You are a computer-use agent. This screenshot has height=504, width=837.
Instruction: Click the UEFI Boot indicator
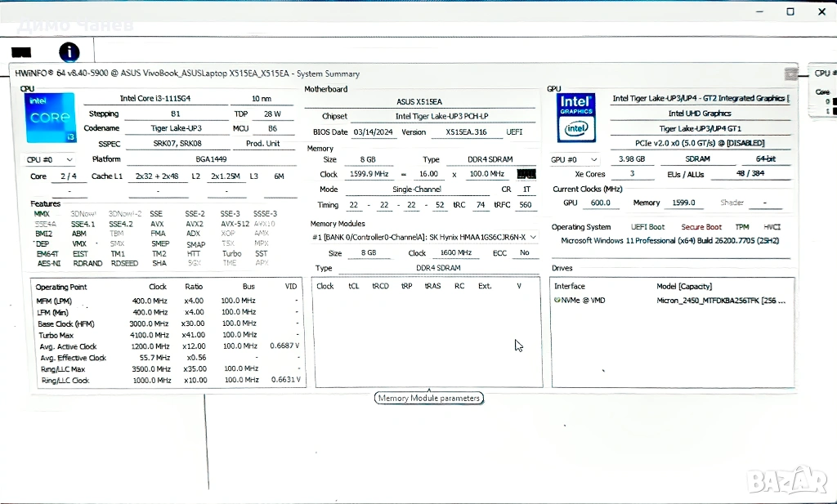(x=647, y=227)
